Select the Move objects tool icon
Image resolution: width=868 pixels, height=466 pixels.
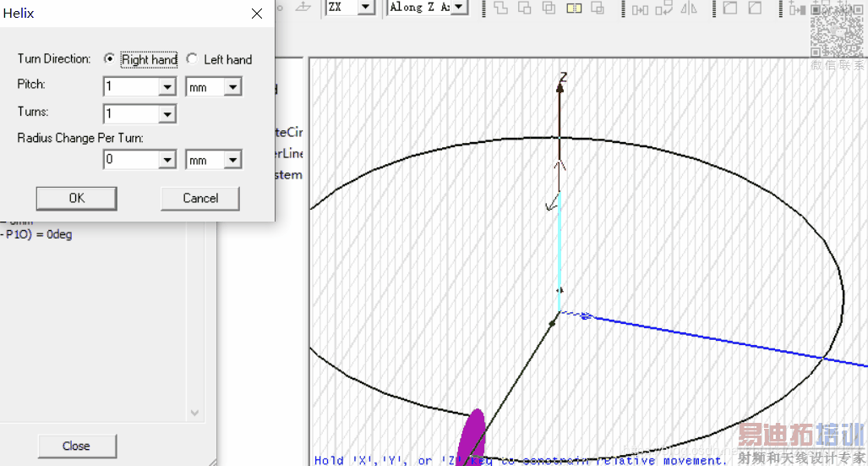(640, 8)
